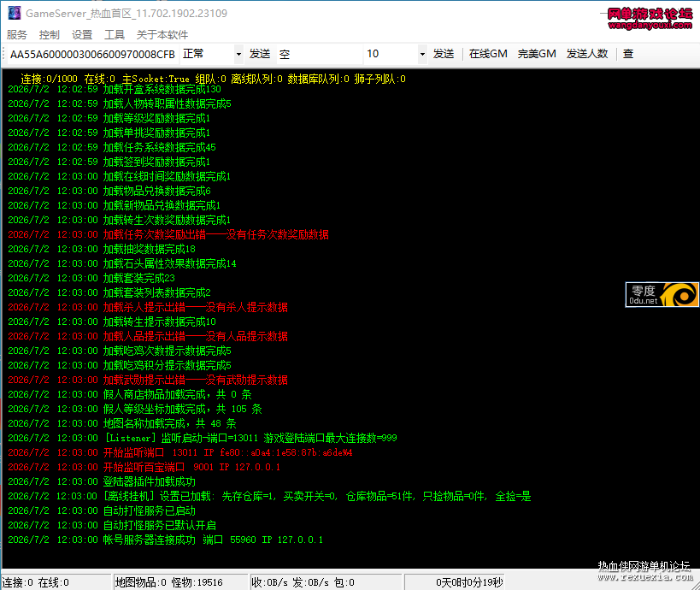Open the 服务 menu
Image resolution: width=700 pixels, height=590 pixels.
coord(17,34)
